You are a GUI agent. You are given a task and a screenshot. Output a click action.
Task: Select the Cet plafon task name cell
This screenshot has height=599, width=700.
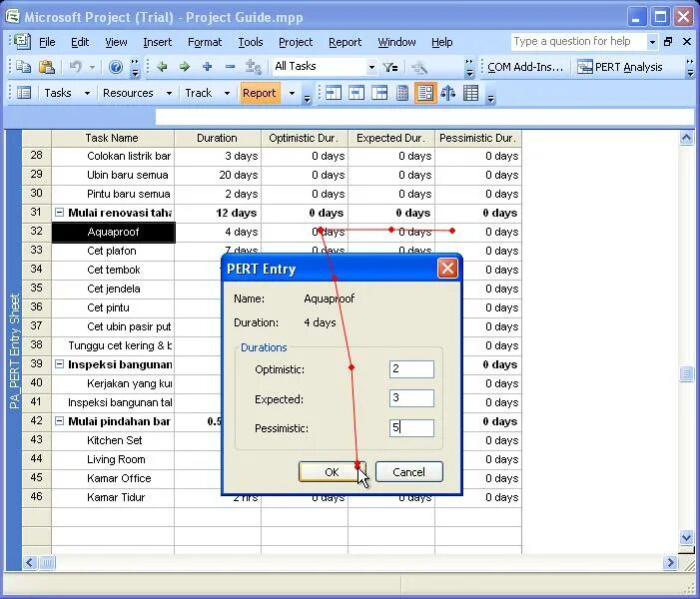pyautogui.click(x=113, y=251)
